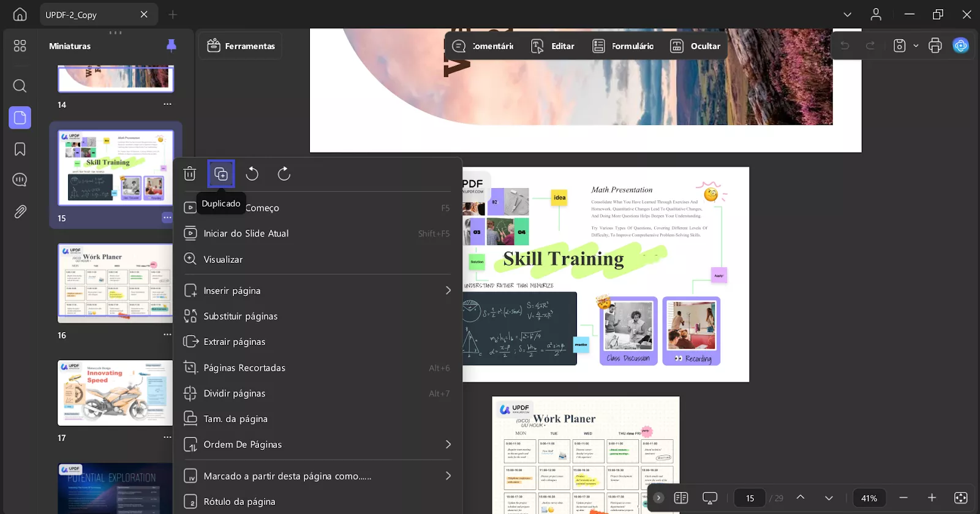Open the 41% zoom level dropdown

tap(869, 498)
